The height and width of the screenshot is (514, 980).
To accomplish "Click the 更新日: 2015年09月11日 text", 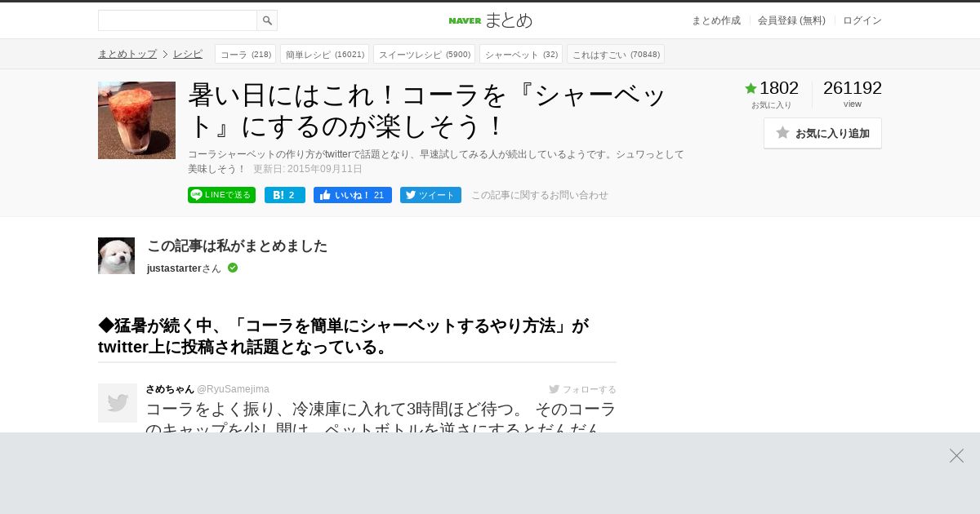I will pyautogui.click(x=308, y=169).
